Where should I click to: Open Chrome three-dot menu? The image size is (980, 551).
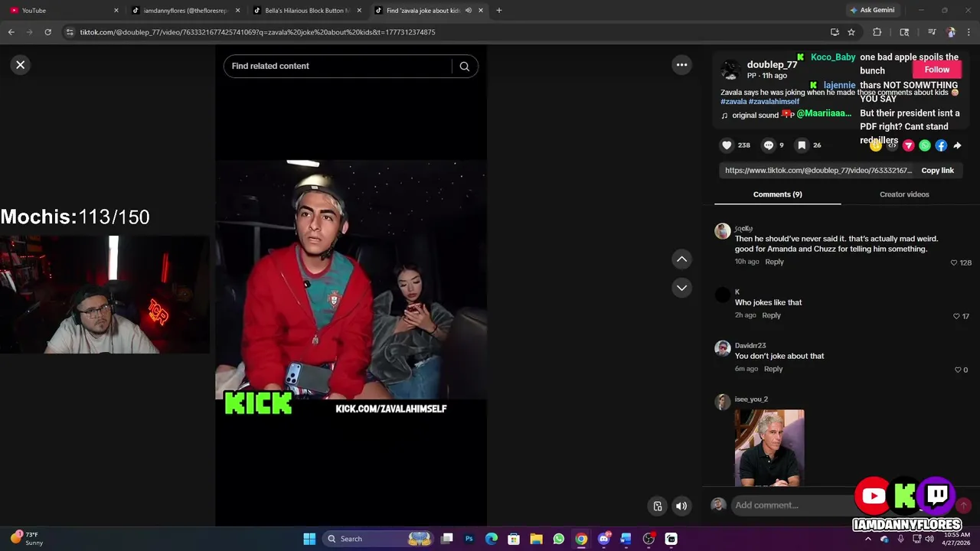[x=969, y=32]
